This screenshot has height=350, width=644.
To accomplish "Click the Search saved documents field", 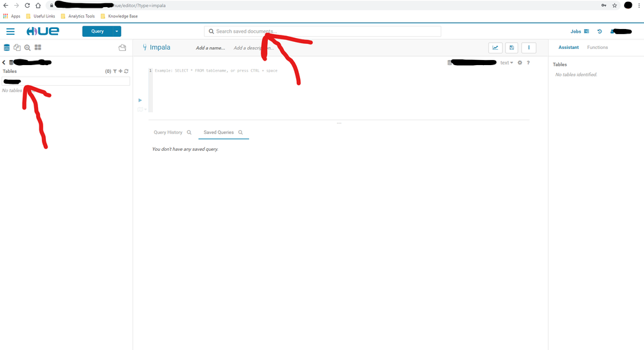I will 323,31.
